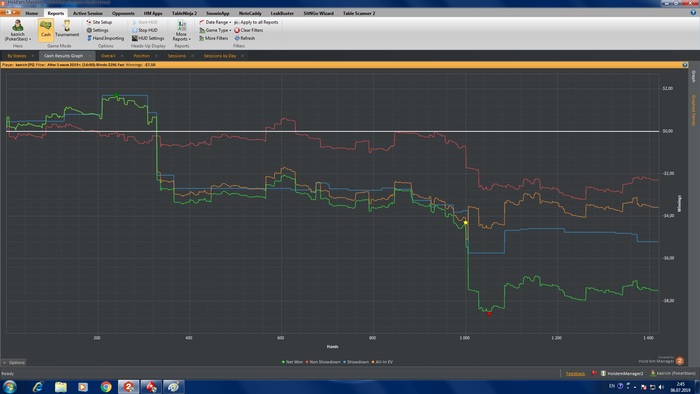Click All-In EV orange legend swatch
700x394 pixels.
pyautogui.click(x=373, y=362)
